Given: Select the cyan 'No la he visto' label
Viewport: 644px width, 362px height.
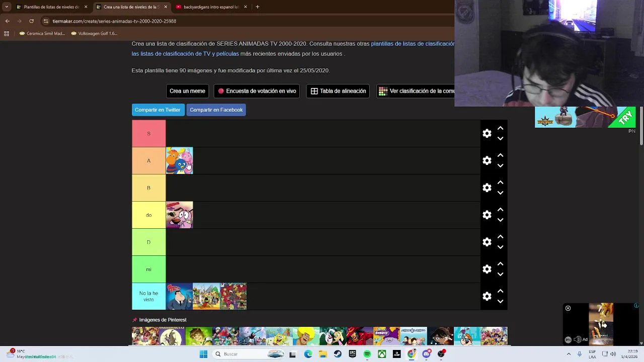Looking at the screenshot, I should pos(148,296).
